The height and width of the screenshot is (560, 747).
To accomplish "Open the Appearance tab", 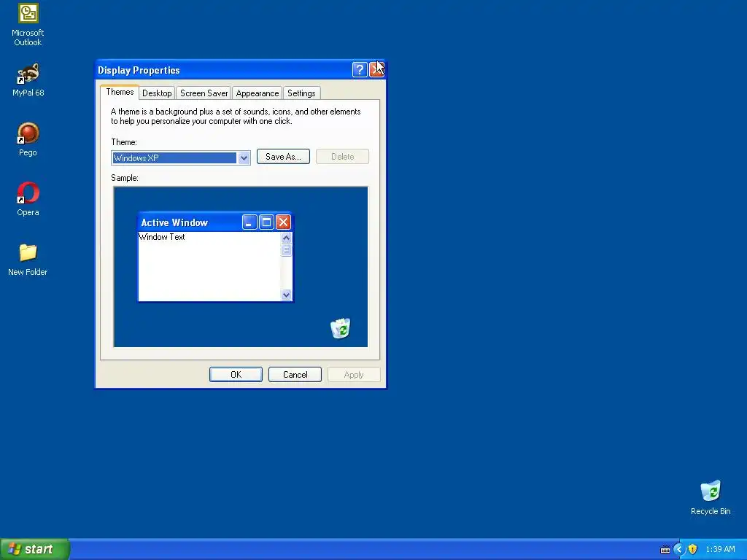I will coord(258,93).
